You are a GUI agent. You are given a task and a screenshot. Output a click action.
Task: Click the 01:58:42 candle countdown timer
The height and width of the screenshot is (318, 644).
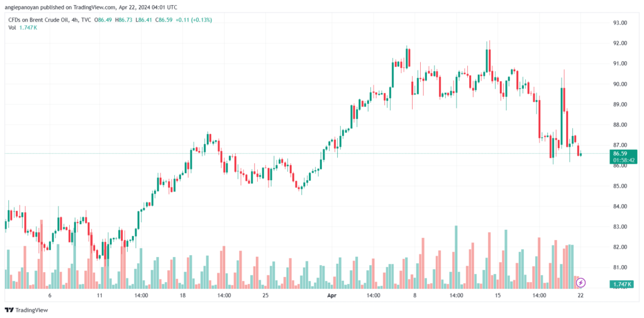(621, 159)
